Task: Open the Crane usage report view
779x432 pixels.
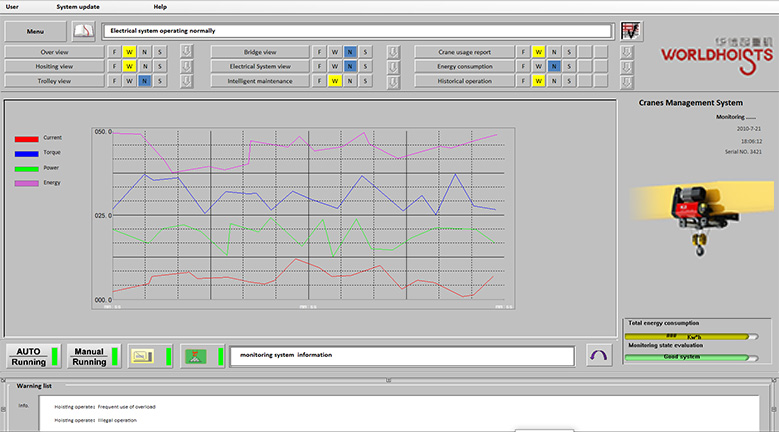Action: pos(464,51)
